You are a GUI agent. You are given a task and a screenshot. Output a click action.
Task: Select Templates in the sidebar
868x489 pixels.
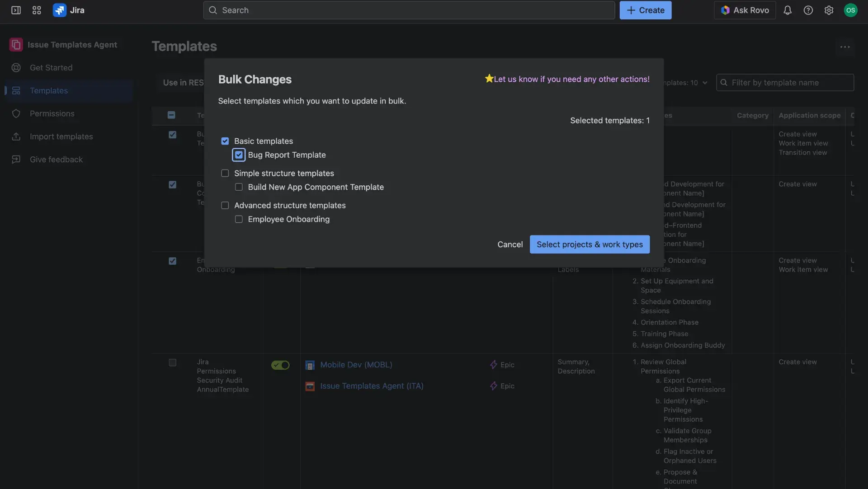[50, 90]
